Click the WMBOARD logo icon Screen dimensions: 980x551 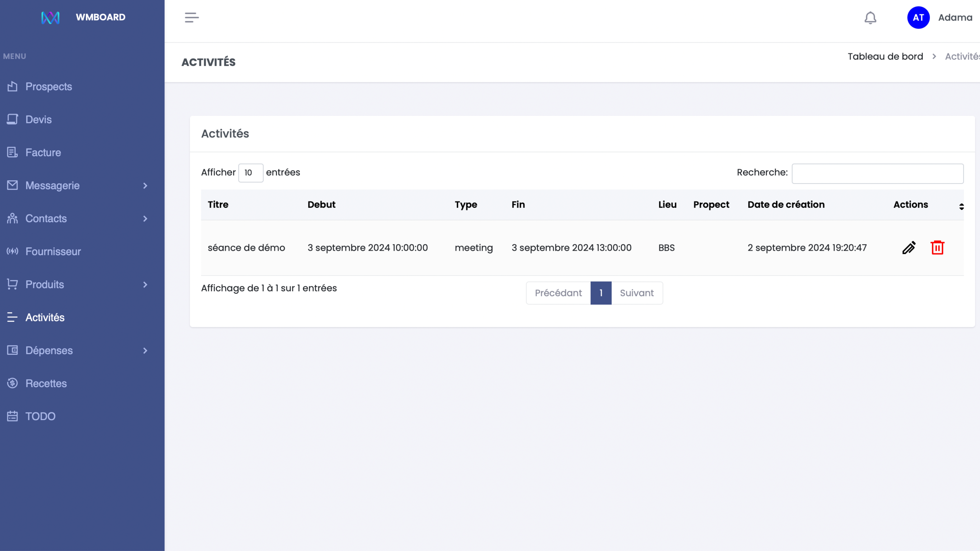(x=50, y=17)
